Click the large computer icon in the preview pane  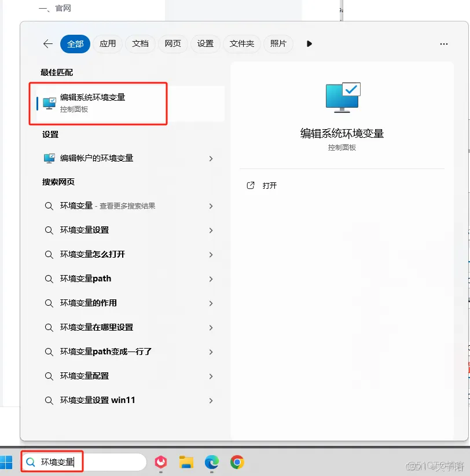pos(342,97)
